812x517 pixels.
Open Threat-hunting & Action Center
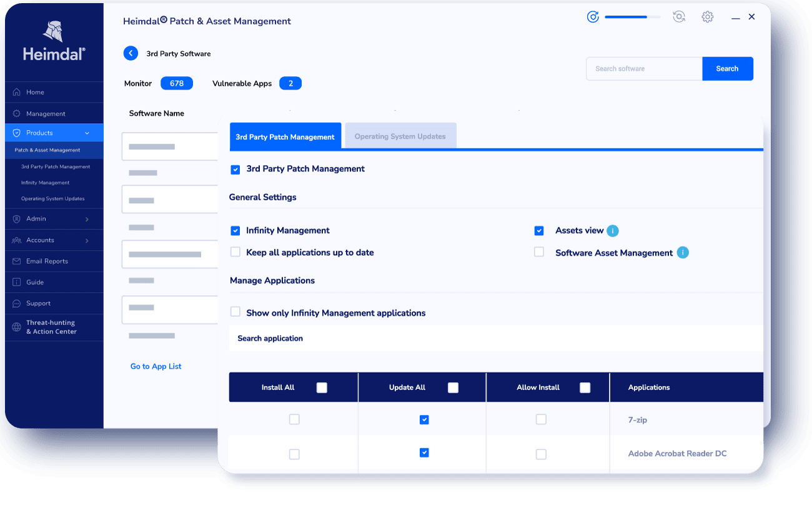pyautogui.click(x=51, y=327)
